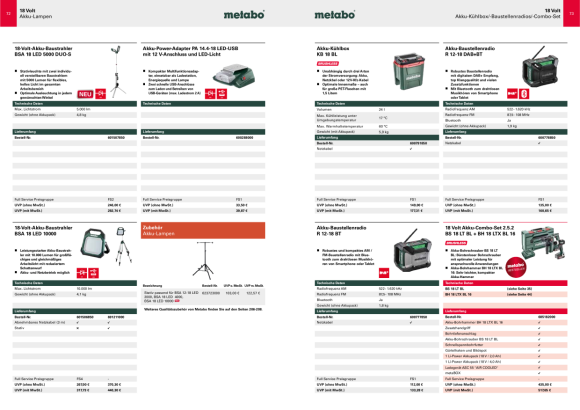
Task: Click Lieferumfang bar under Power-Adapter PA 14.4-18
Action: tap(203, 132)
